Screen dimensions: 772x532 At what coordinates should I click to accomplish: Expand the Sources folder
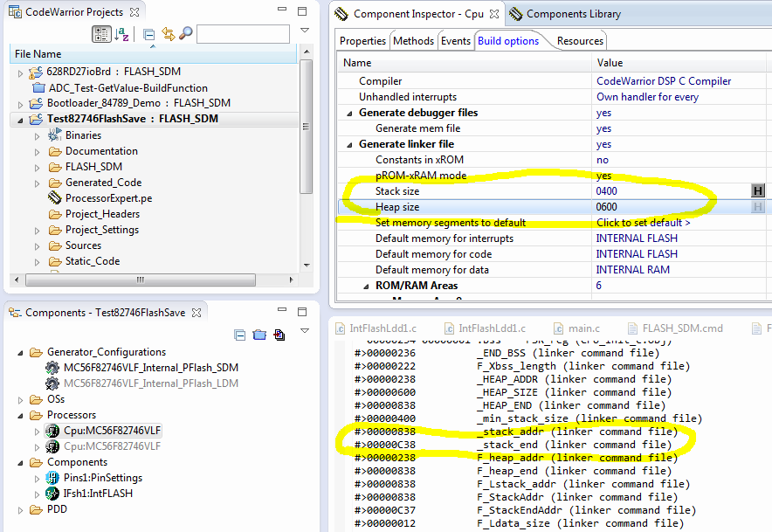point(37,246)
